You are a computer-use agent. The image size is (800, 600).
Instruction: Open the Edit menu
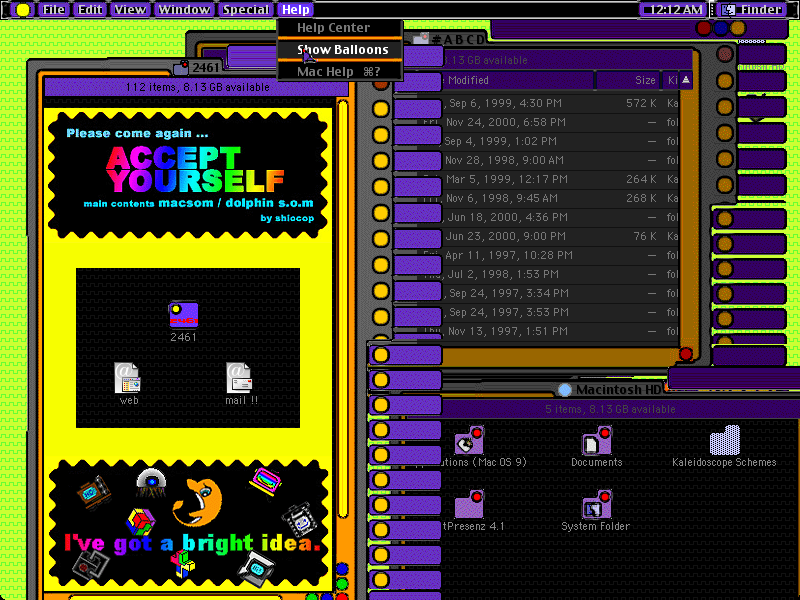pos(90,10)
